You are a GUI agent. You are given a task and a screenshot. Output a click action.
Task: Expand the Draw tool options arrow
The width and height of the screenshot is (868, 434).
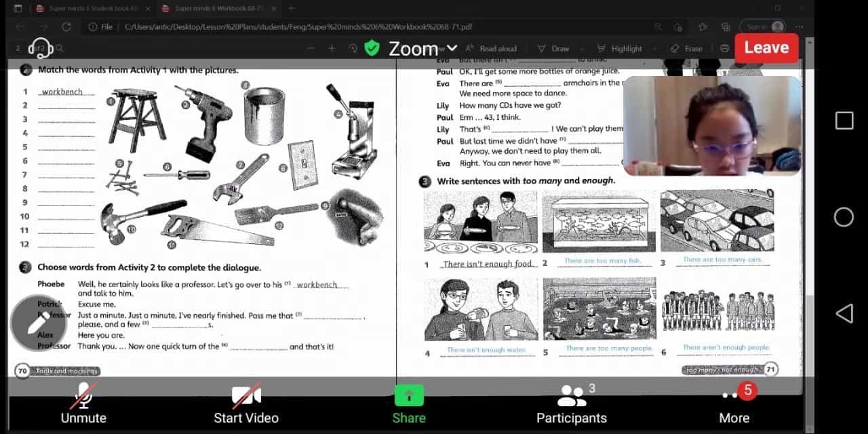pos(582,48)
